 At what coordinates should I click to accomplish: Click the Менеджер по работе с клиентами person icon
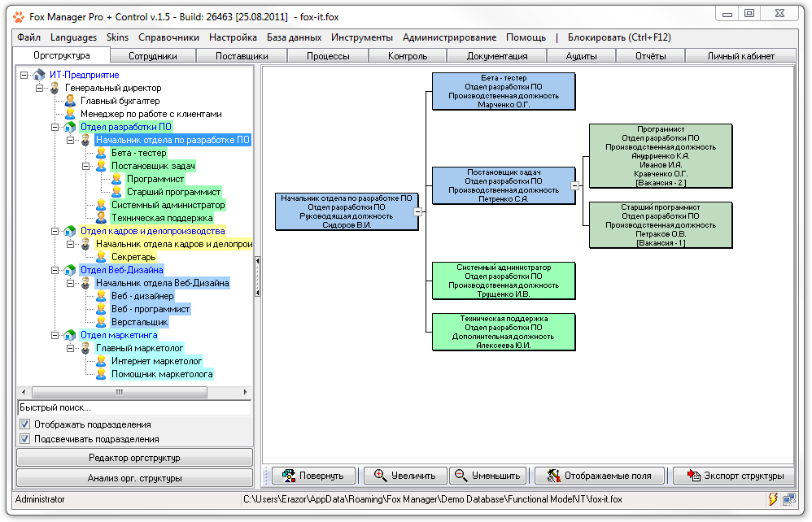pos(70,114)
